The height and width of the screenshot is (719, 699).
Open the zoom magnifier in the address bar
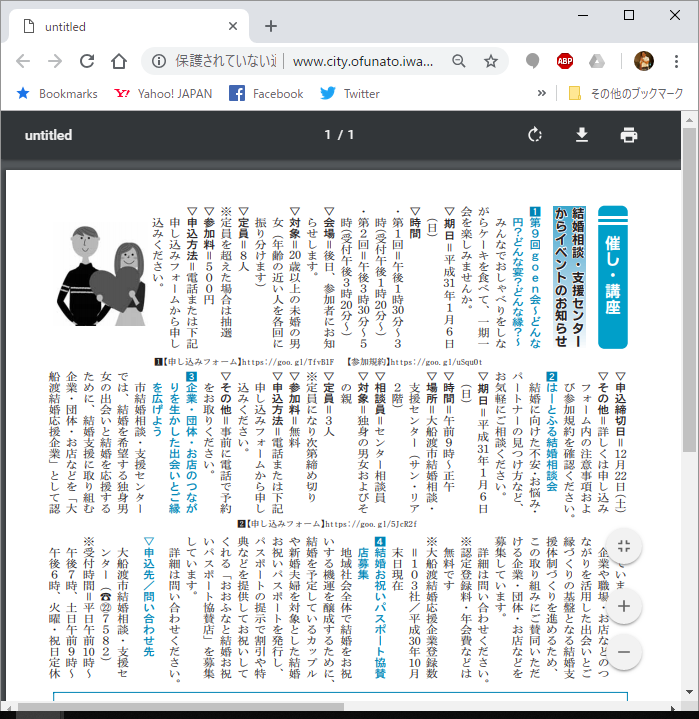459,61
